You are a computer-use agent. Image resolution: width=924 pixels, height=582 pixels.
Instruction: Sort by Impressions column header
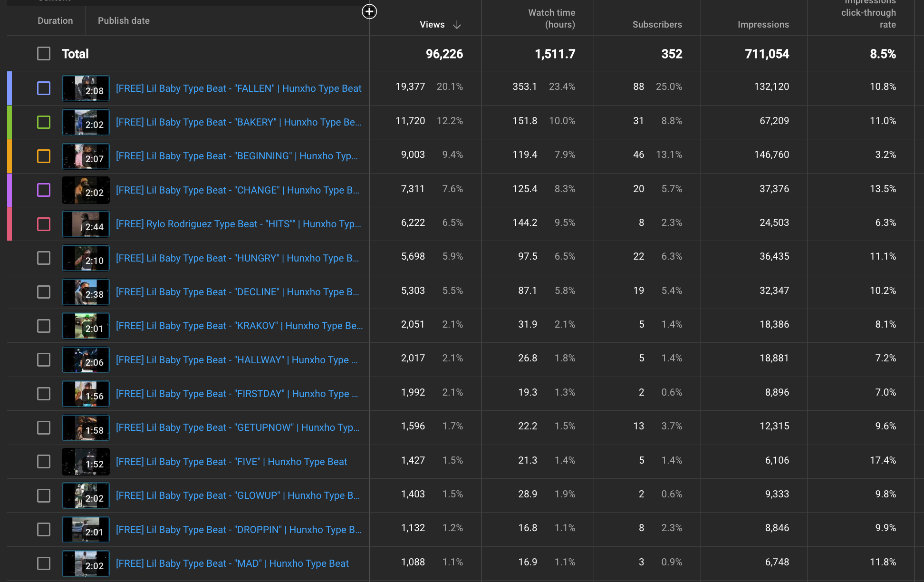click(x=763, y=25)
